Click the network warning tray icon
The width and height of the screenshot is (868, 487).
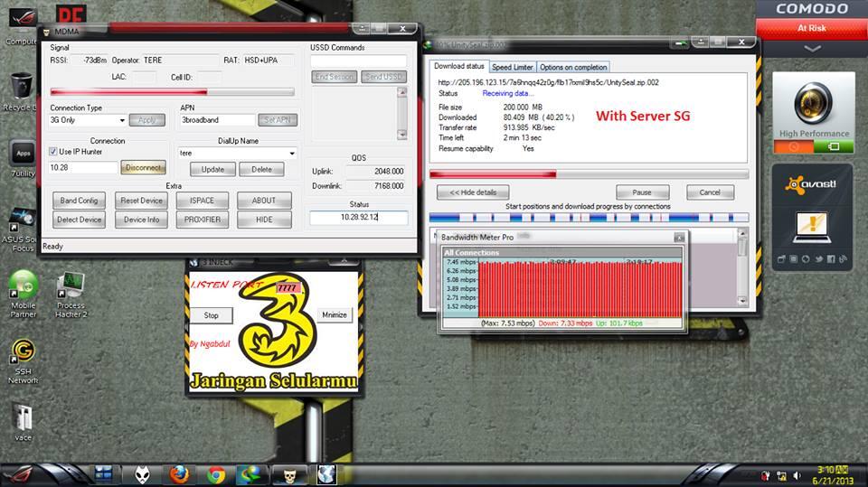click(x=781, y=476)
